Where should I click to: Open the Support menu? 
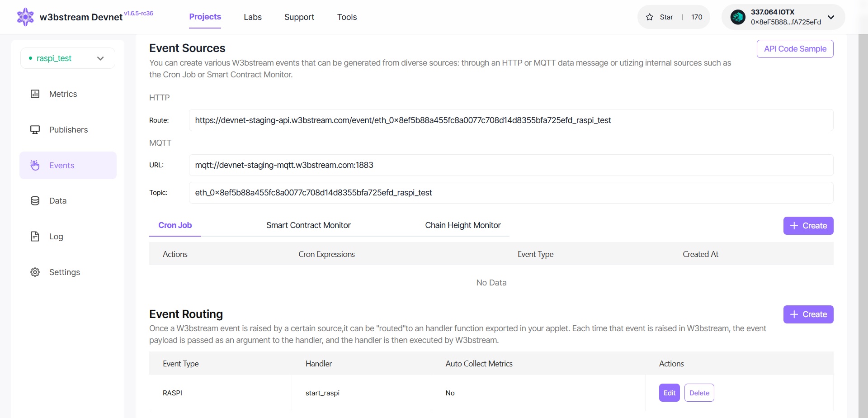pyautogui.click(x=299, y=17)
